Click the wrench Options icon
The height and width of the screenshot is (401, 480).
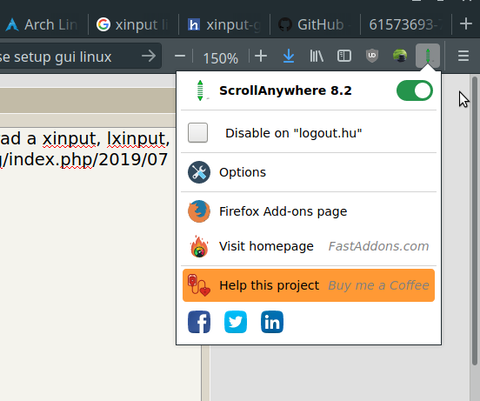coord(199,172)
